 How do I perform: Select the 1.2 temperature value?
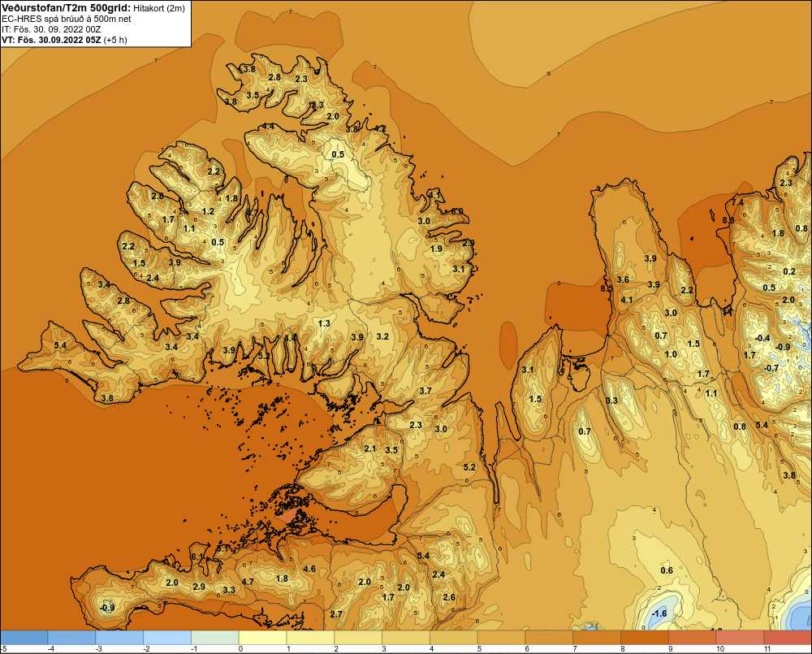208,211
